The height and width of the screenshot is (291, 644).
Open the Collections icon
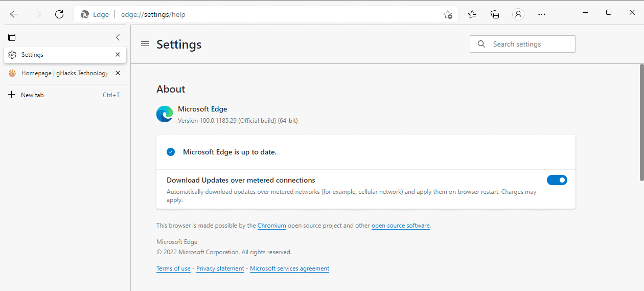tap(495, 14)
